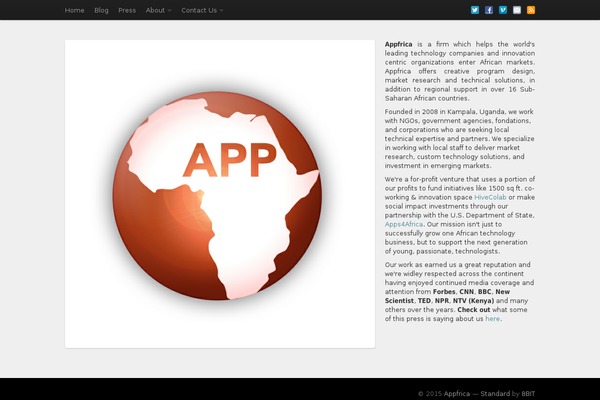The width and height of the screenshot is (600, 400).
Task: Open the orange RSS feed icon
Action: click(x=531, y=10)
